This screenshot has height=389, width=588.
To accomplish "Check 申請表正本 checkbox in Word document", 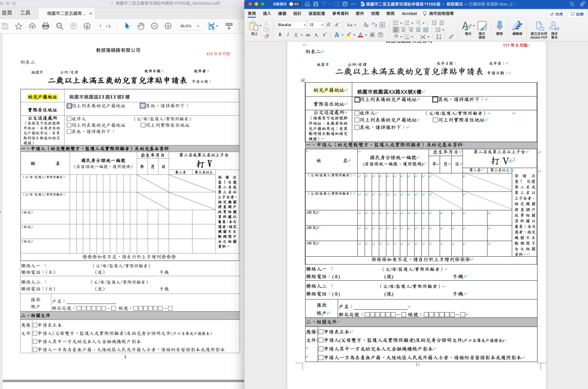I will [x=321, y=332].
